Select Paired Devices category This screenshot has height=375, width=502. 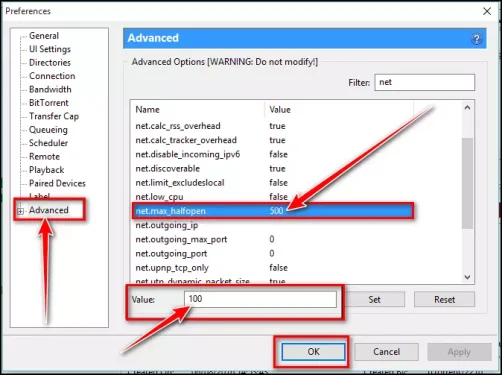[57, 183]
